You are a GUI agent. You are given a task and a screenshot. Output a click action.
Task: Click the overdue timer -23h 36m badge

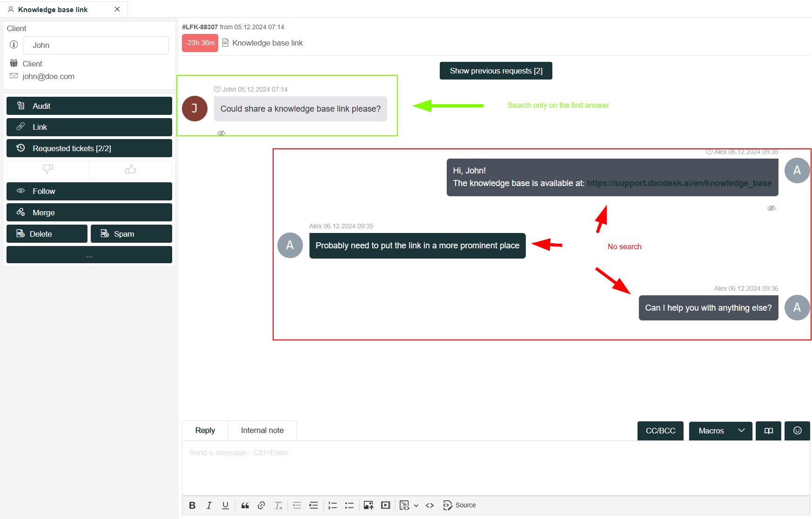200,43
